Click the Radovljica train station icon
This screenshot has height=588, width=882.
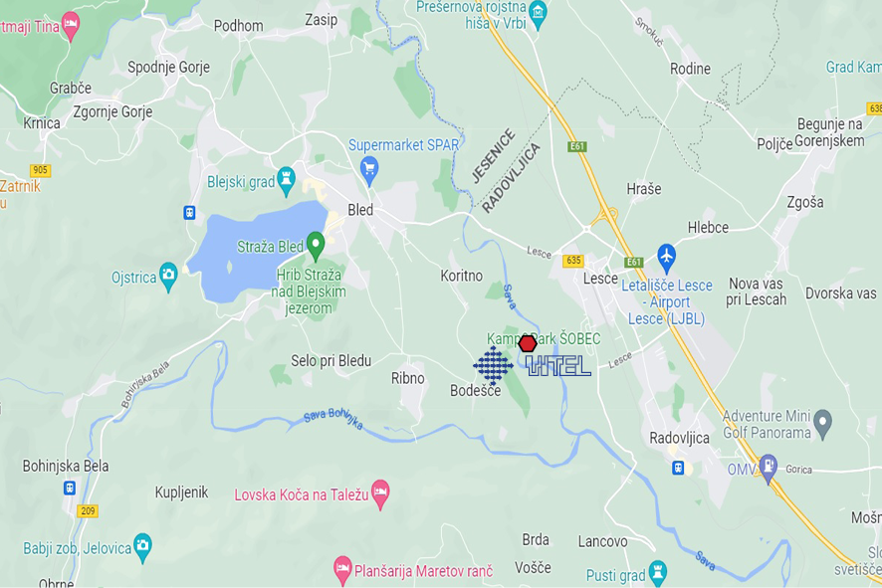pyautogui.click(x=678, y=468)
